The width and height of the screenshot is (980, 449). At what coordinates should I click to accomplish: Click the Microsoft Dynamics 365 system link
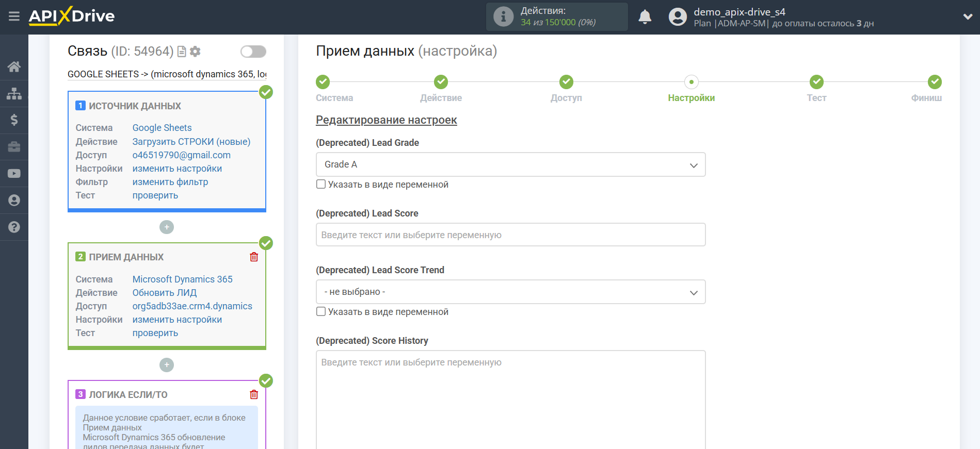click(182, 279)
